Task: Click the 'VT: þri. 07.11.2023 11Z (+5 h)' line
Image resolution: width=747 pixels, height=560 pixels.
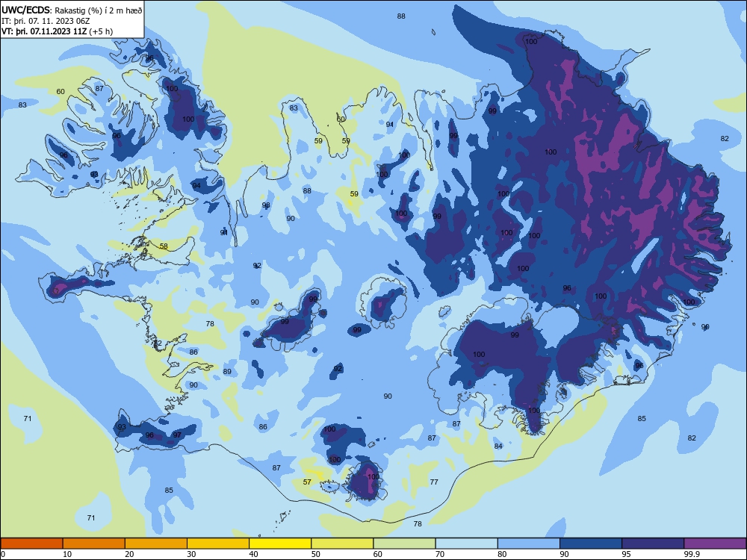Action: point(58,31)
